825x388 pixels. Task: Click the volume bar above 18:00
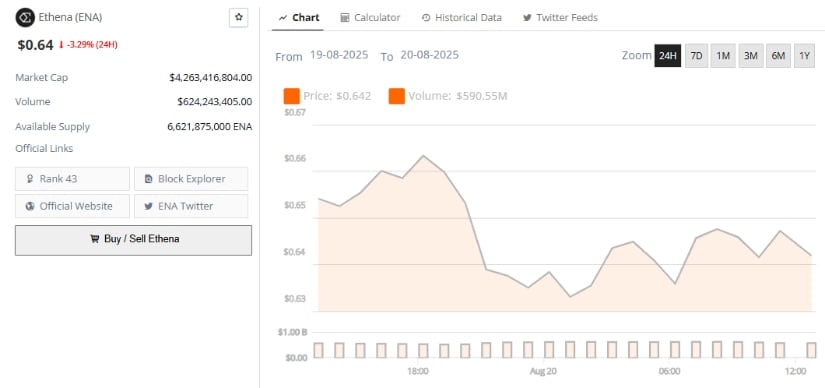click(424, 351)
